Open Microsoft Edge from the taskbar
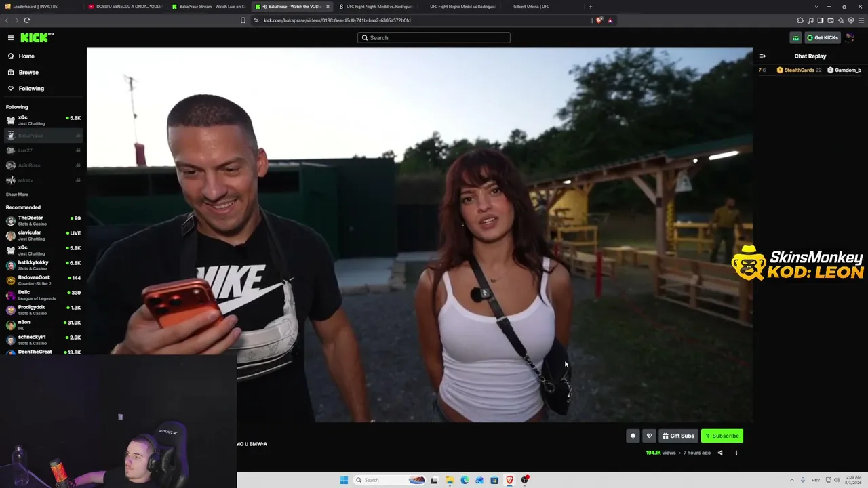The height and width of the screenshot is (488, 868). pos(465,480)
